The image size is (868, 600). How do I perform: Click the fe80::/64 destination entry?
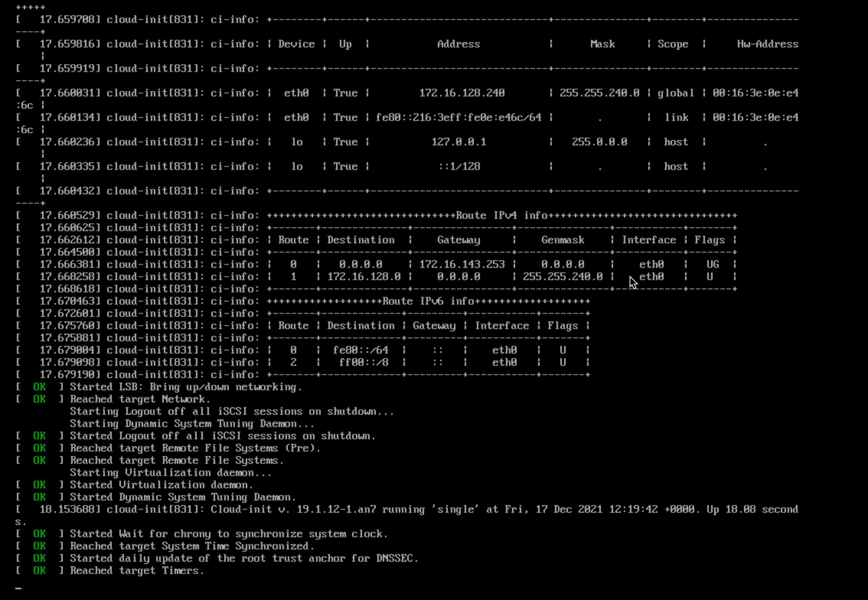(x=361, y=350)
